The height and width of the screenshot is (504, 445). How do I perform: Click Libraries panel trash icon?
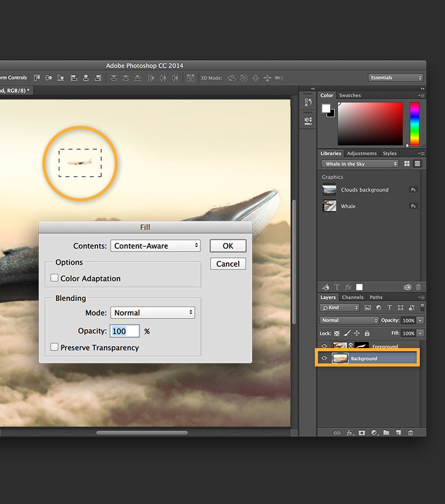(419, 287)
